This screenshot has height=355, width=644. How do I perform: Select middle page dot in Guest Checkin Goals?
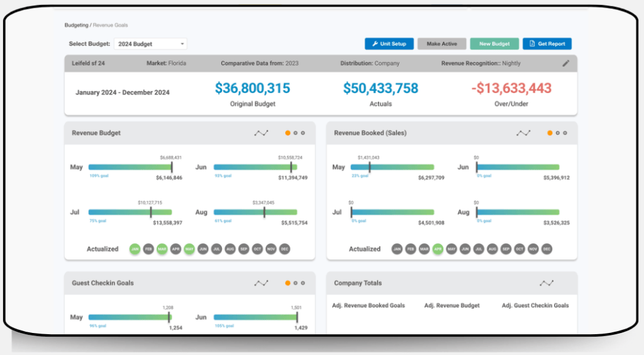295,283
